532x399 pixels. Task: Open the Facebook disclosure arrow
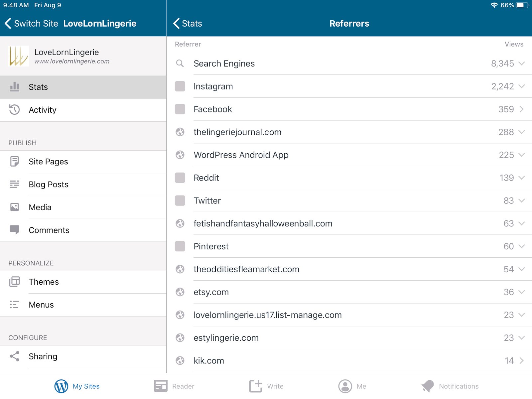[521, 109]
